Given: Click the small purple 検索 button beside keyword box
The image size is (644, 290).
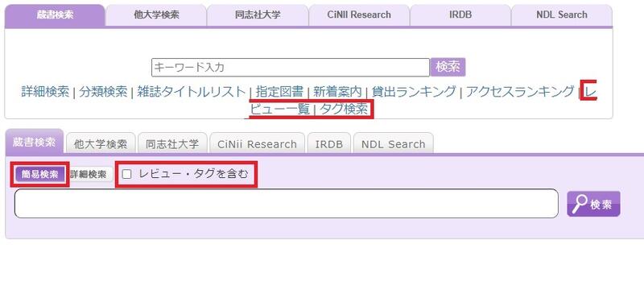Looking at the screenshot, I should pos(448,67).
